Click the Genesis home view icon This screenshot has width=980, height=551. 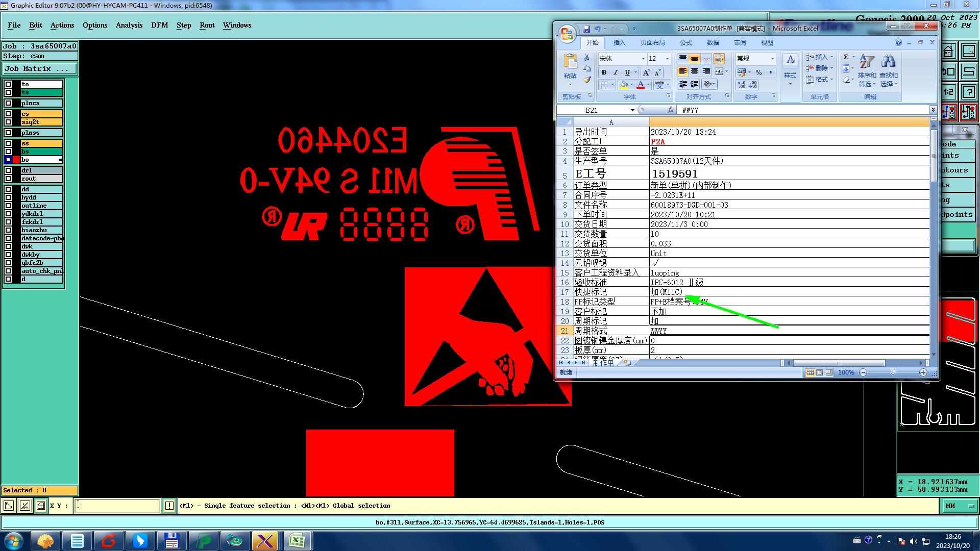pos(948,52)
